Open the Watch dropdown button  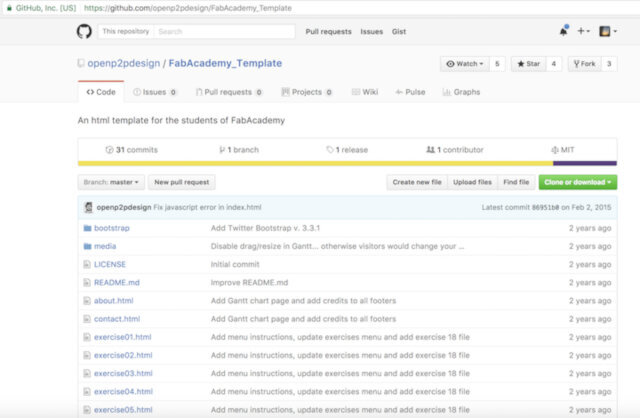pyautogui.click(x=464, y=64)
